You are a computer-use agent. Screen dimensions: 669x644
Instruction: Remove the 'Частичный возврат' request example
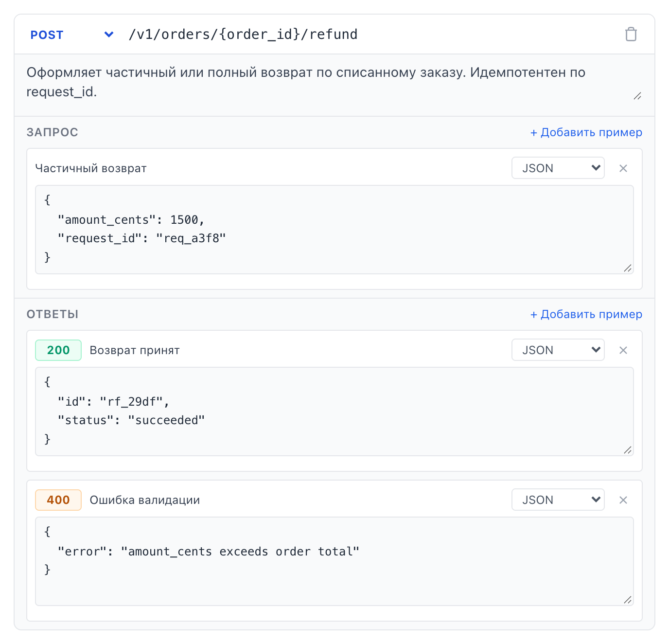click(x=623, y=168)
